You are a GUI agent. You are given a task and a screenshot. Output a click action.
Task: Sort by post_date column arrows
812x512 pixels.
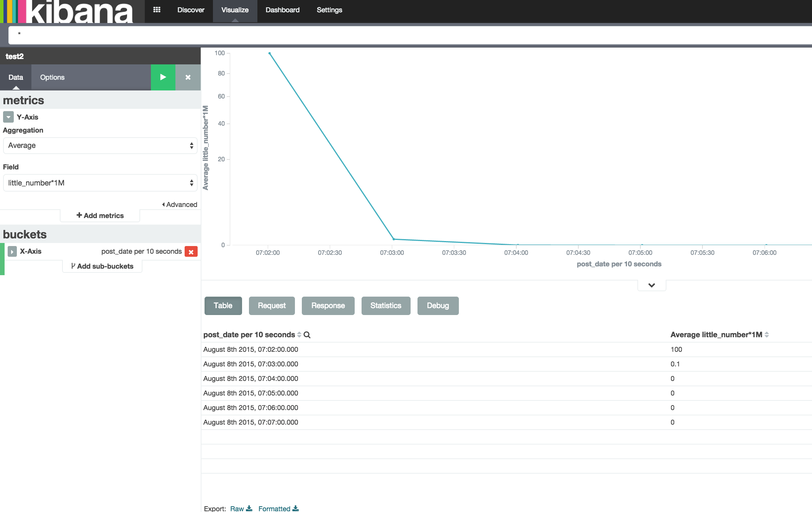tap(299, 335)
